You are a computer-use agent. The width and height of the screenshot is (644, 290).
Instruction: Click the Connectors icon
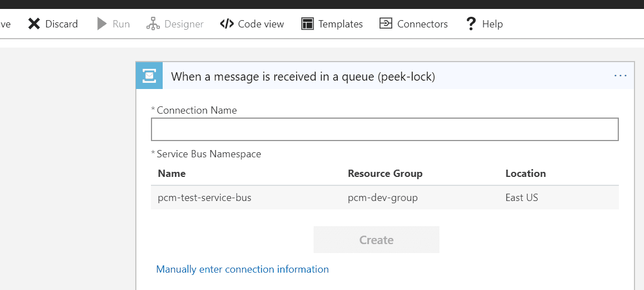pyautogui.click(x=386, y=24)
